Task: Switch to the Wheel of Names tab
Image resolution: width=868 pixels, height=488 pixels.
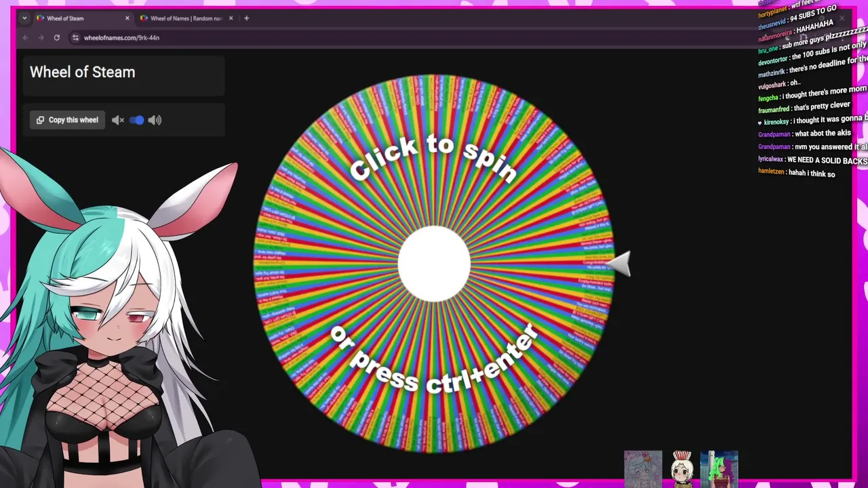Action: pyautogui.click(x=186, y=18)
